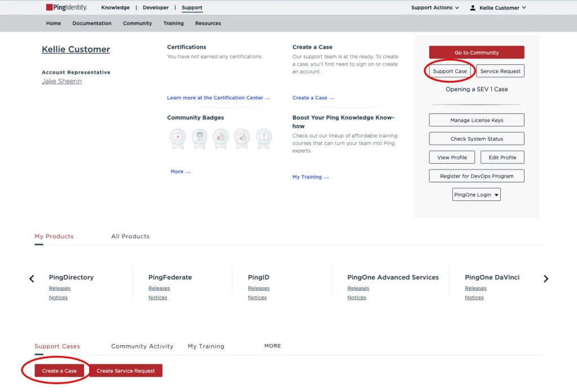Click Manage License Keys button
Screen dimensions: 577x392
(477, 120)
